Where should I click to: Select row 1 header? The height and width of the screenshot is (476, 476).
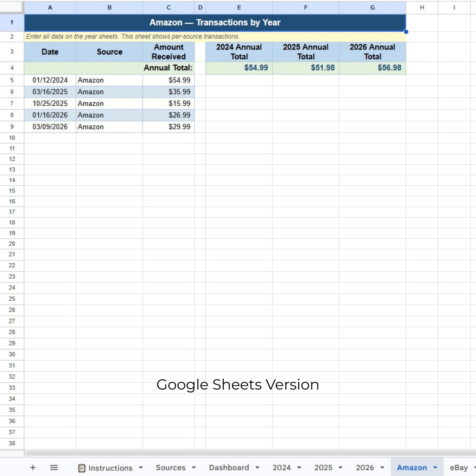(12, 23)
